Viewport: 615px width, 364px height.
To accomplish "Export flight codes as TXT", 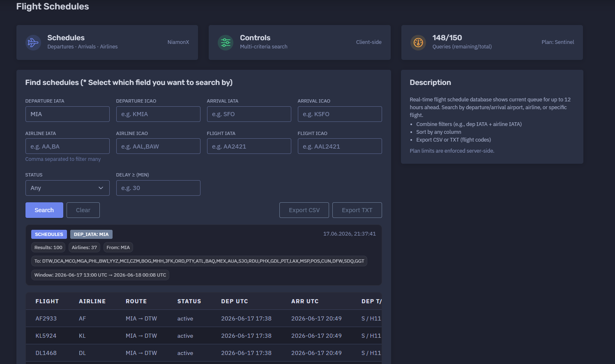I will pos(357,210).
